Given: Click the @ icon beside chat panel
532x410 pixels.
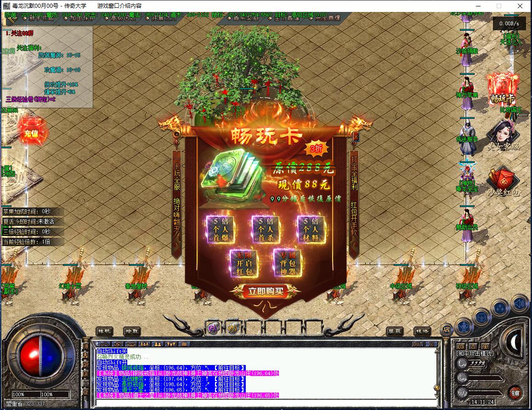Looking at the screenshot, I should pyautogui.click(x=85, y=392).
